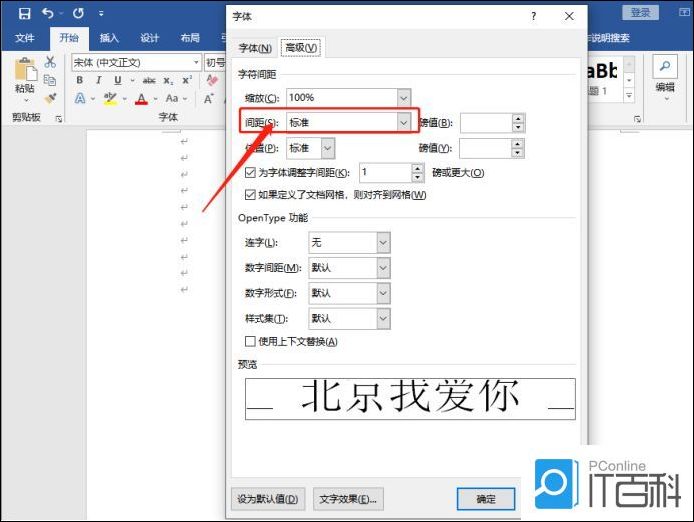
Task: Switch to the 布局 ribbon tab
Action: click(x=190, y=38)
